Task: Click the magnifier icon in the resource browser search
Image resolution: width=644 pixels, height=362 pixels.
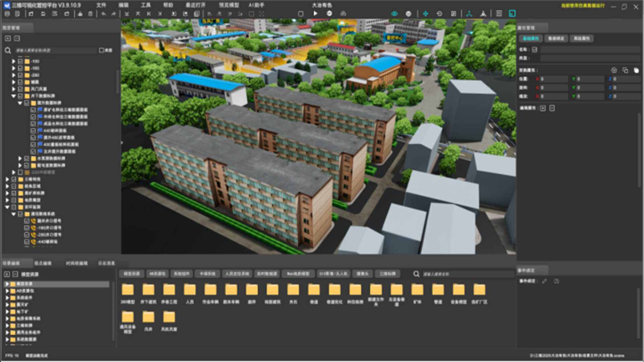Action: pyautogui.click(x=416, y=274)
